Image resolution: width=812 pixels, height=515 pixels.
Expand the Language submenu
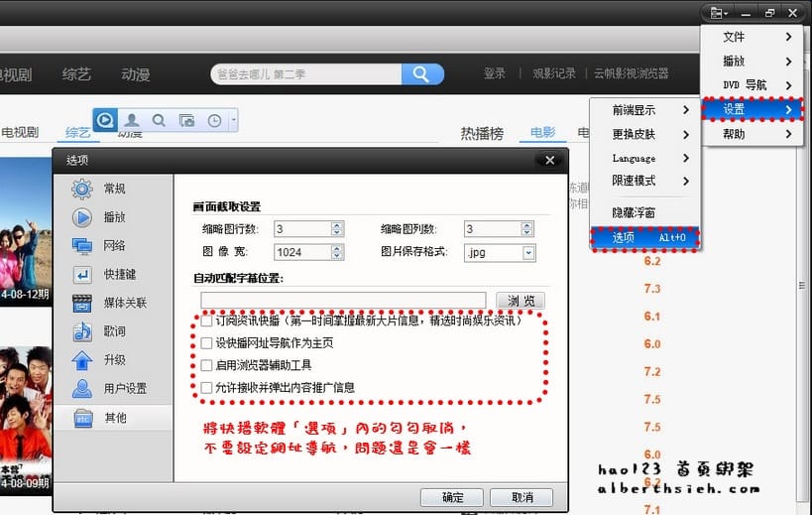click(x=645, y=158)
